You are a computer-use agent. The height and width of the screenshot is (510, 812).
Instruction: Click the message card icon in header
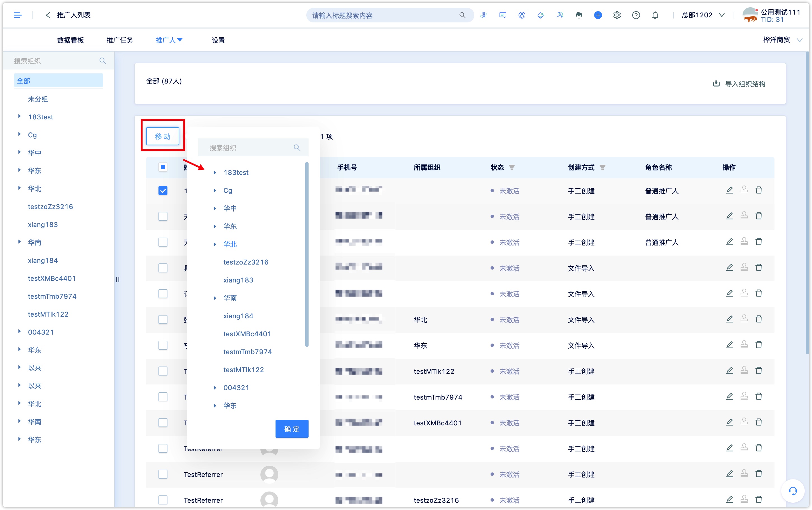pyautogui.click(x=503, y=15)
